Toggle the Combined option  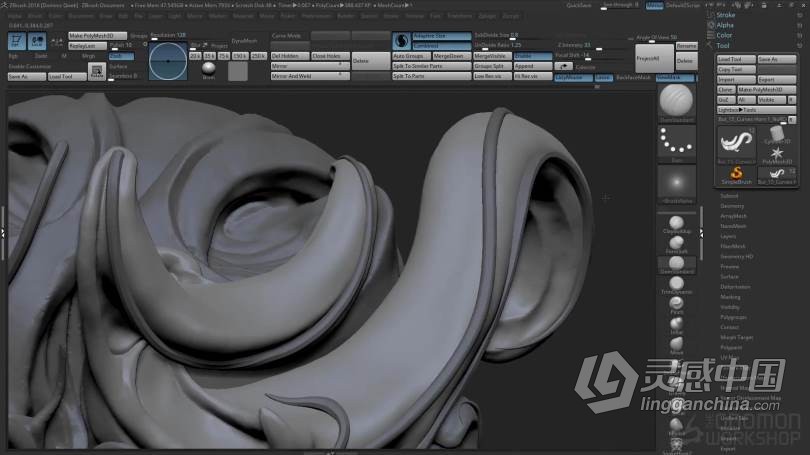point(442,46)
